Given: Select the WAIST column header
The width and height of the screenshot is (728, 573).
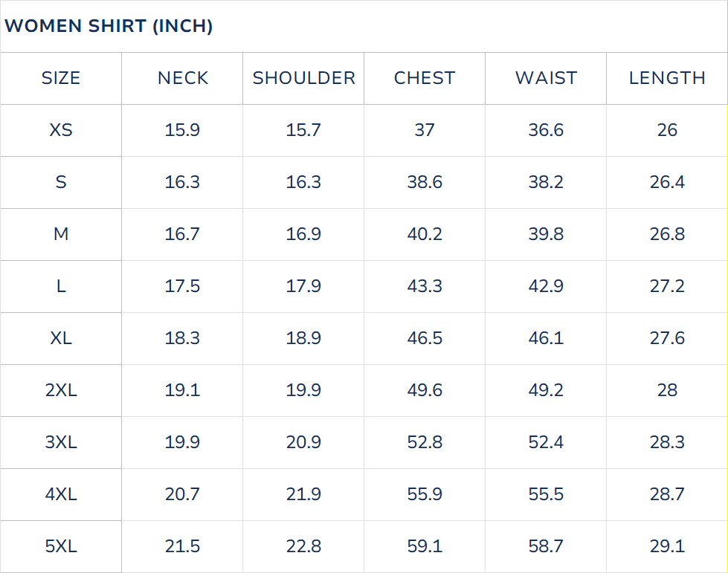Looking at the screenshot, I should pyautogui.click(x=546, y=78).
